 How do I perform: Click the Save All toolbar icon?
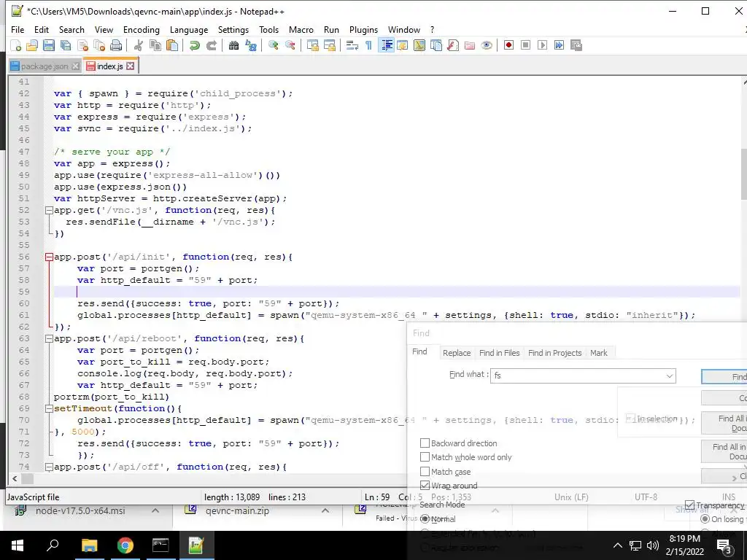click(65, 45)
